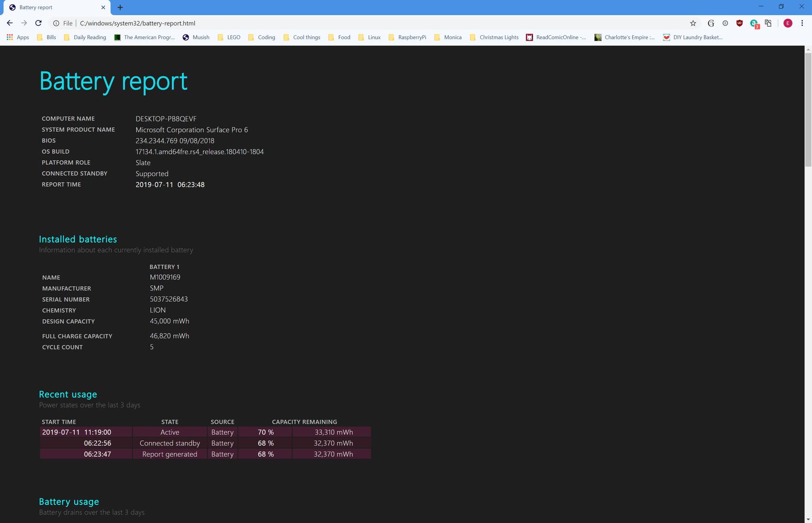Open the Cool things bookmark folder
Viewport: 812px width, 523px height.
pos(301,37)
